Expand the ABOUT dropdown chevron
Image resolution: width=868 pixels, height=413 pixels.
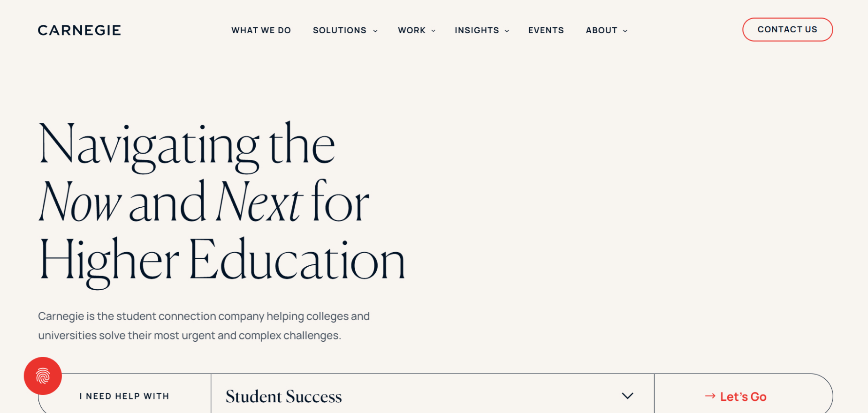point(624,31)
